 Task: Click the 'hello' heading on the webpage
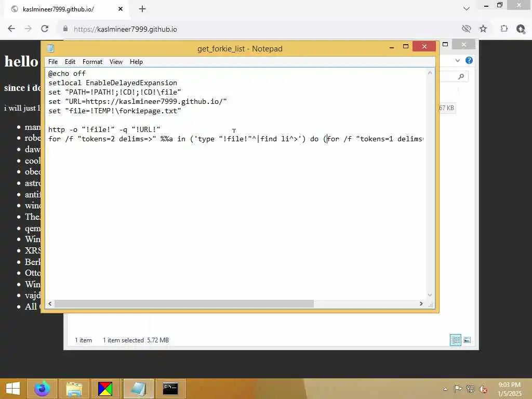click(21, 61)
